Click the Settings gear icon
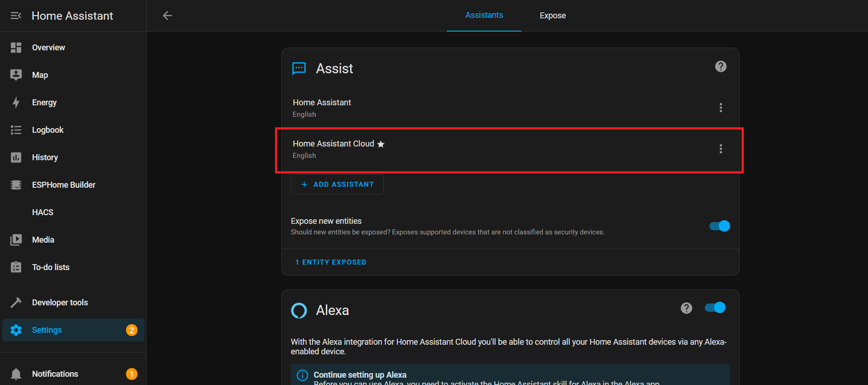The width and height of the screenshot is (868, 385). (x=16, y=330)
